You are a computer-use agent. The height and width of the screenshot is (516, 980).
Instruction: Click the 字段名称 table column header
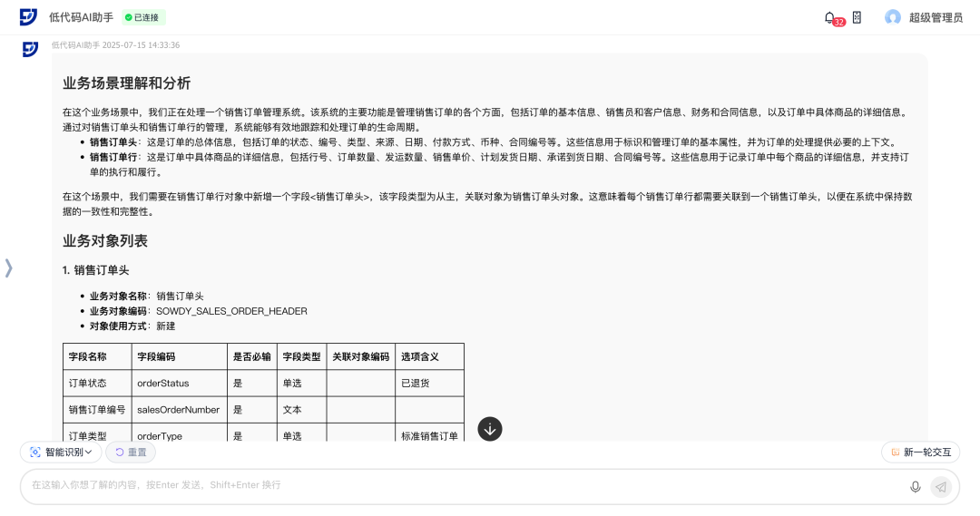point(88,356)
